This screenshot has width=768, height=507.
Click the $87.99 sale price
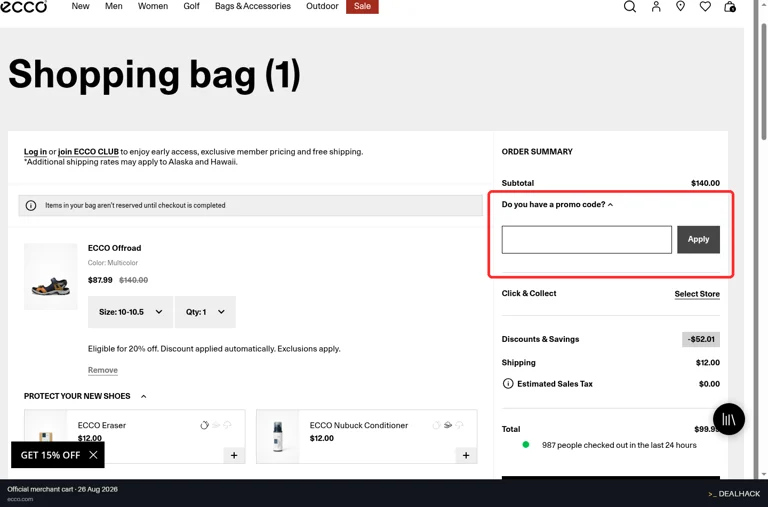pos(100,280)
